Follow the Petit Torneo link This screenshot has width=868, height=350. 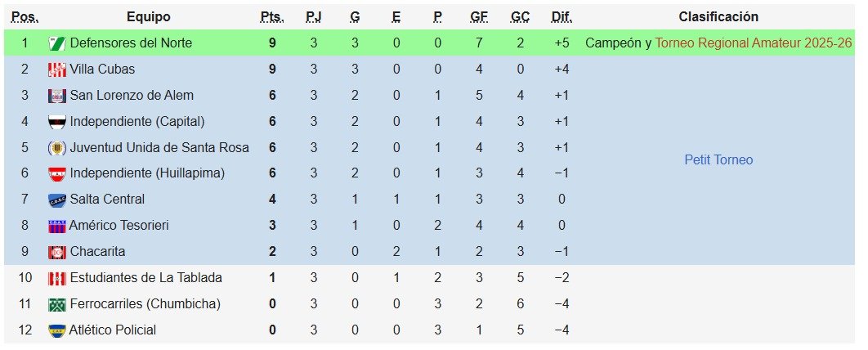click(718, 160)
